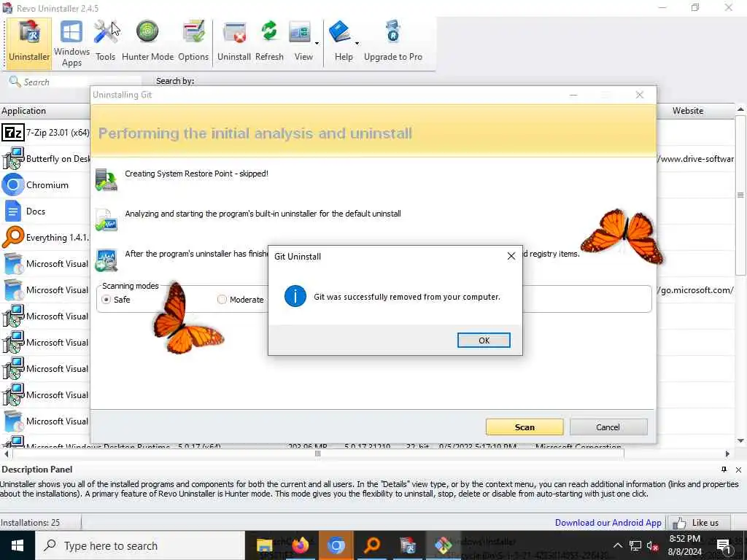Expand the Help dropdown arrow
Viewport: 747px width, 560px height.
(x=357, y=43)
